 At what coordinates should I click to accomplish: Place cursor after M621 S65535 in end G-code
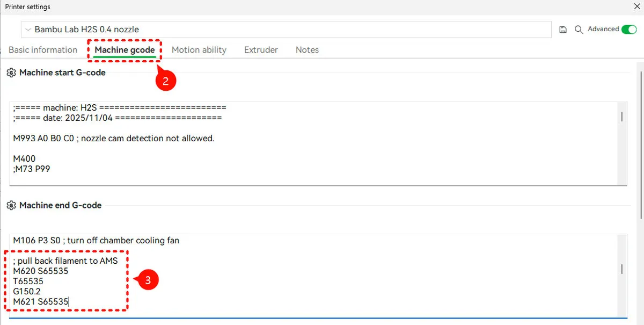[x=70, y=302]
